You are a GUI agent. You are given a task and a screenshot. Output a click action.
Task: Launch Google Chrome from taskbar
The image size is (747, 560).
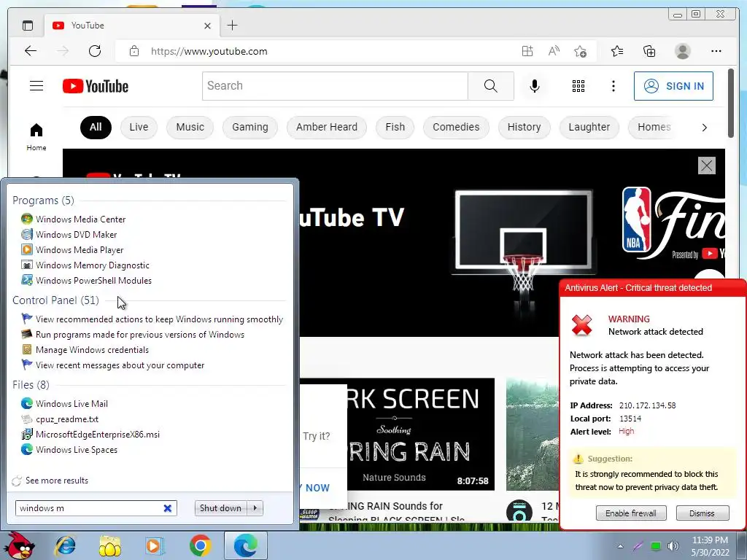[200, 545]
